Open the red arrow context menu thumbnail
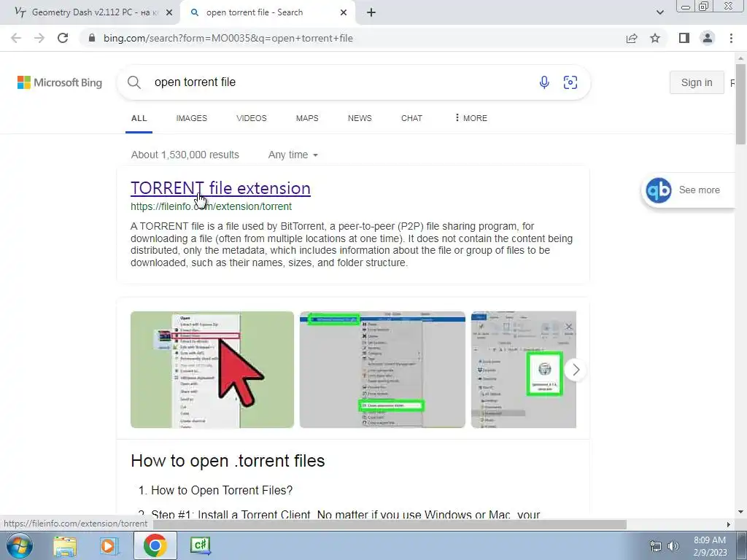The width and height of the screenshot is (747, 560). coord(212,370)
